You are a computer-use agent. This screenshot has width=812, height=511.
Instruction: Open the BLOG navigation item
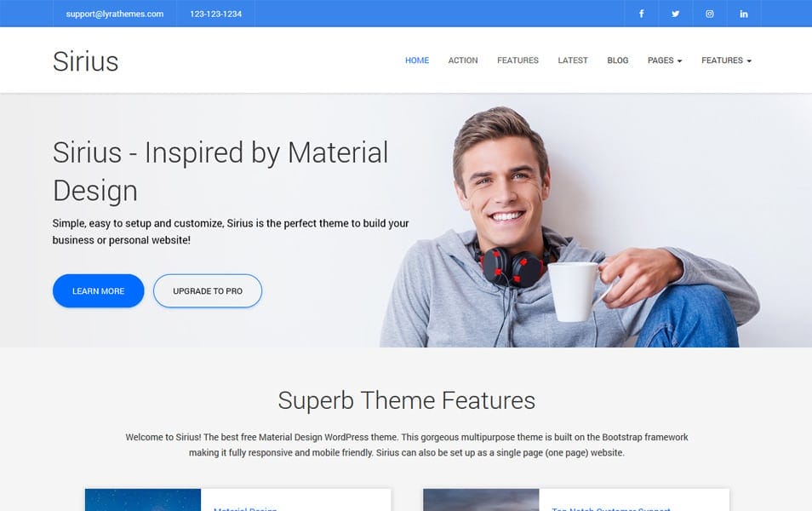click(x=617, y=60)
